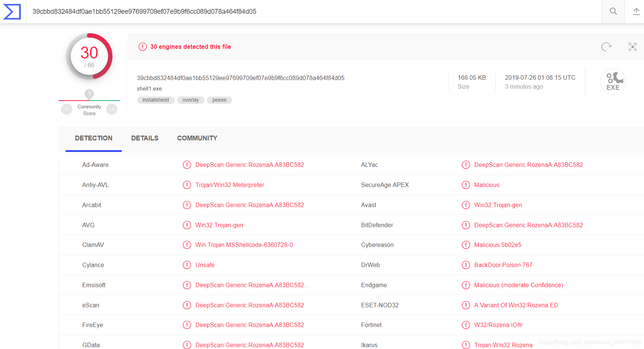Click Malicious.5b02e5 result
The width and height of the screenshot is (644, 349).
[x=498, y=245]
